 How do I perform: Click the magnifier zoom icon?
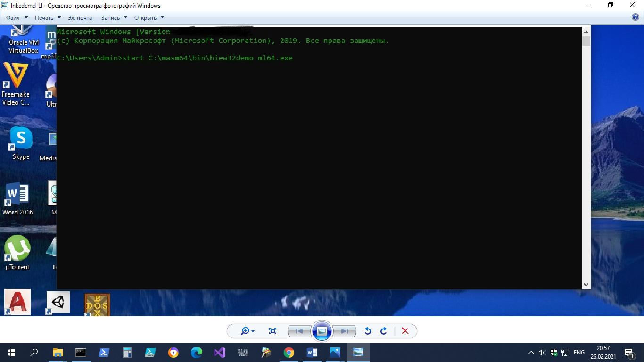click(244, 331)
